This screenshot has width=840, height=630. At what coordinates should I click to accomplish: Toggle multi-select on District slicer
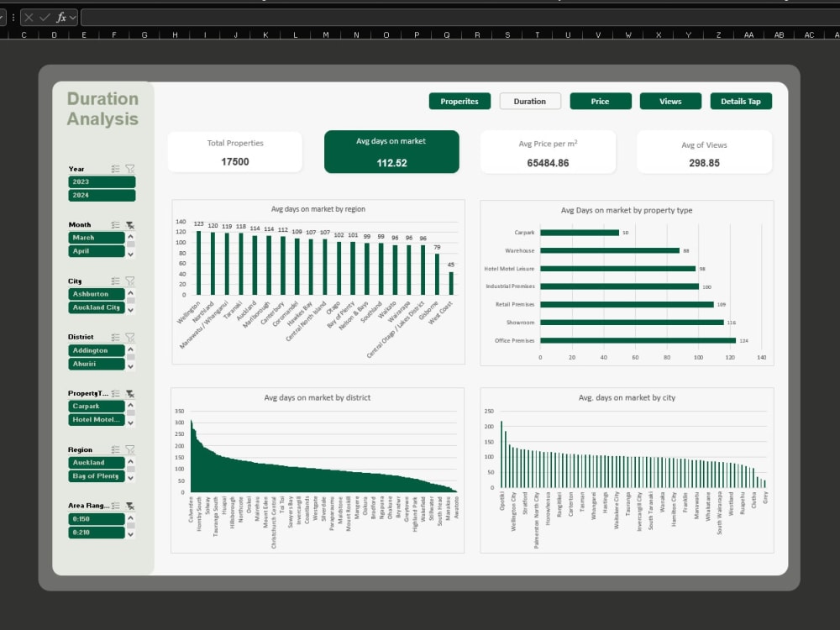click(x=115, y=337)
